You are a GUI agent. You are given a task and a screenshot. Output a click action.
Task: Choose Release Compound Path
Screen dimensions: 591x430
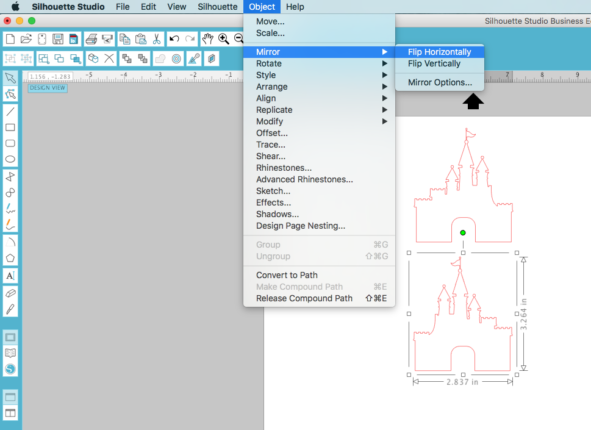(x=319, y=298)
